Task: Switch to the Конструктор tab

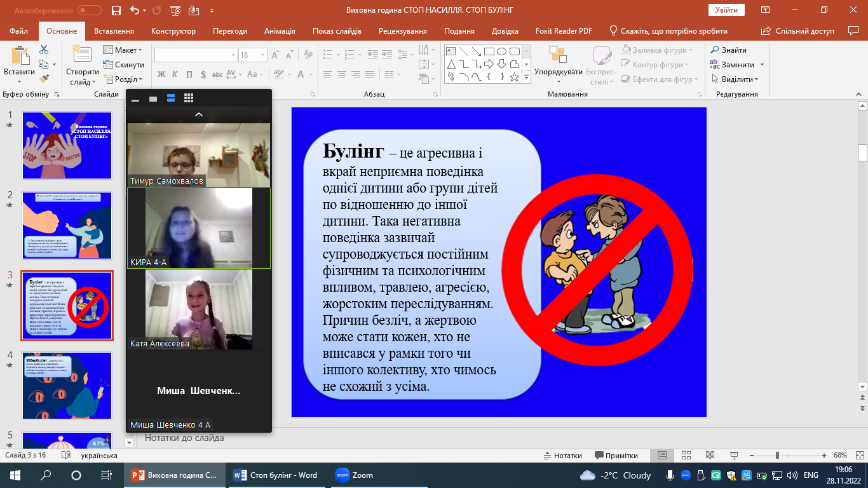Action: click(172, 31)
